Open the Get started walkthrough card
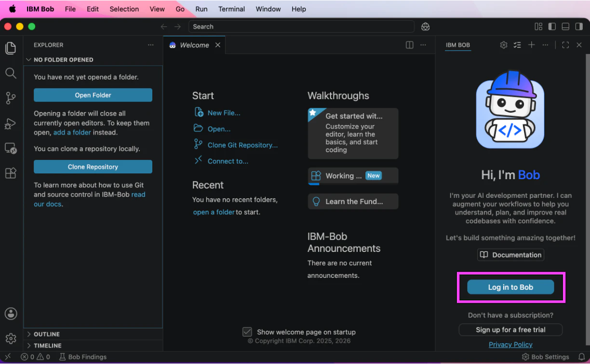This screenshot has height=364, width=590. [x=353, y=133]
